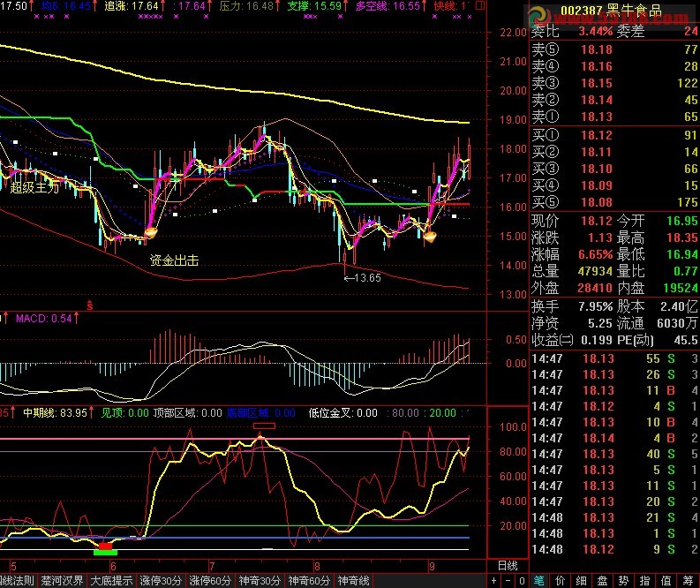Open the 盘 order book tab
Image resolution: width=700 pixels, height=588 pixels.
(603, 581)
